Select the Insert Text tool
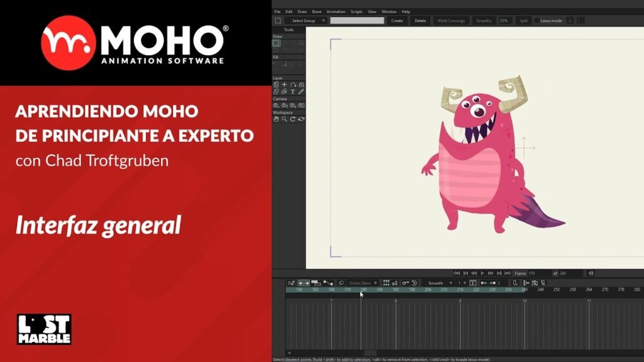Viewport: 644px width, 362px height. click(293, 92)
